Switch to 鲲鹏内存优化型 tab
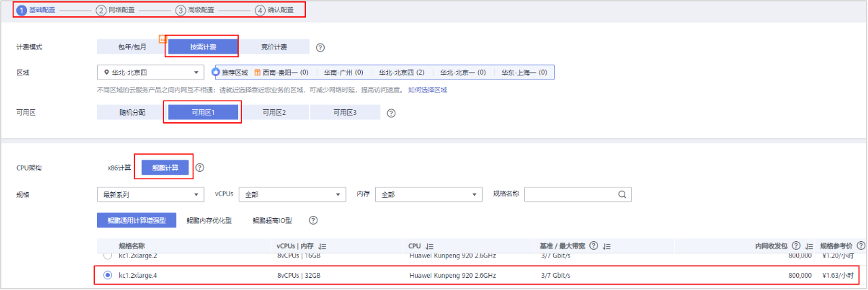Viewport: 868px width, 290px height. [x=209, y=220]
